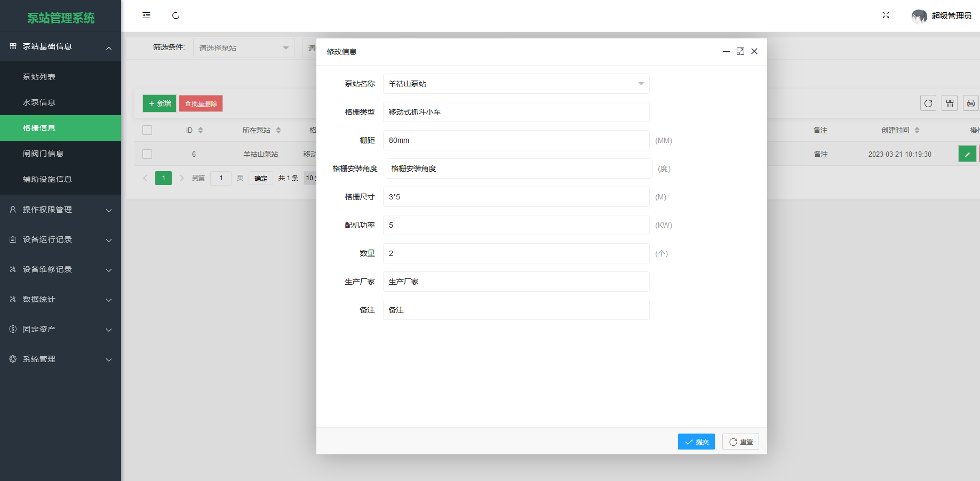Go to next page arrow
This screenshot has width=980, height=481.
(181, 178)
